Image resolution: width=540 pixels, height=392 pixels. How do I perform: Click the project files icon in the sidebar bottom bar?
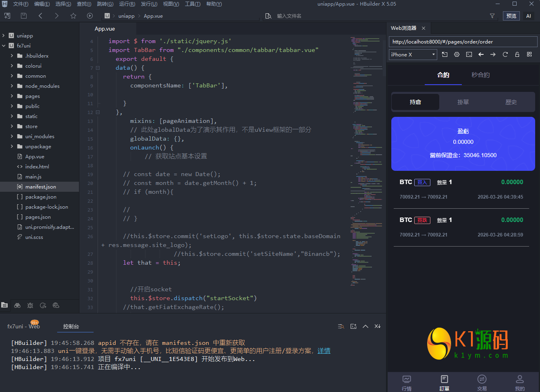(x=4, y=305)
